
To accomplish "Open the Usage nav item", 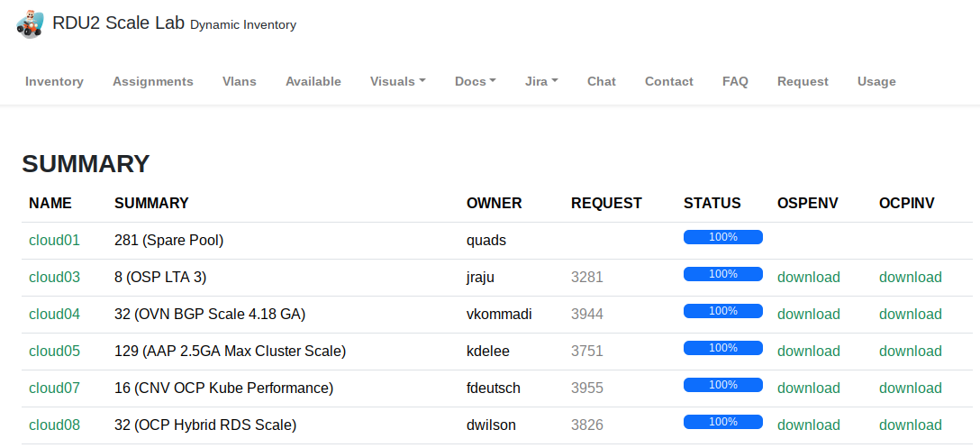I will pyautogui.click(x=876, y=81).
